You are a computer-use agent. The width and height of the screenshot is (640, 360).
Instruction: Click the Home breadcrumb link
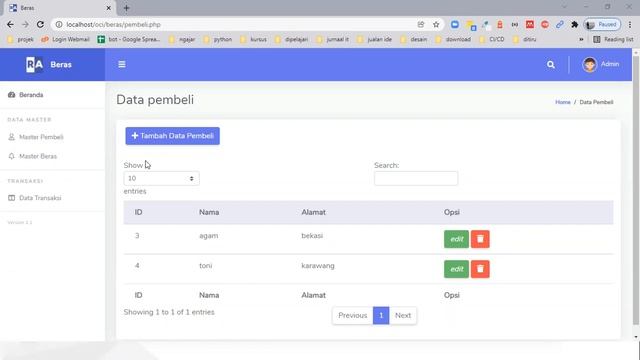click(x=563, y=102)
